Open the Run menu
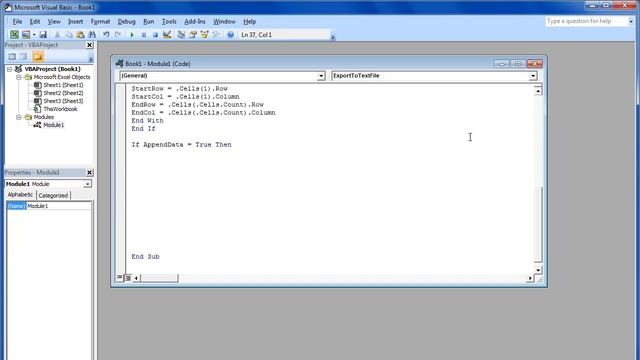The height and width of the screenshot is (360, 640). [149, 22]
